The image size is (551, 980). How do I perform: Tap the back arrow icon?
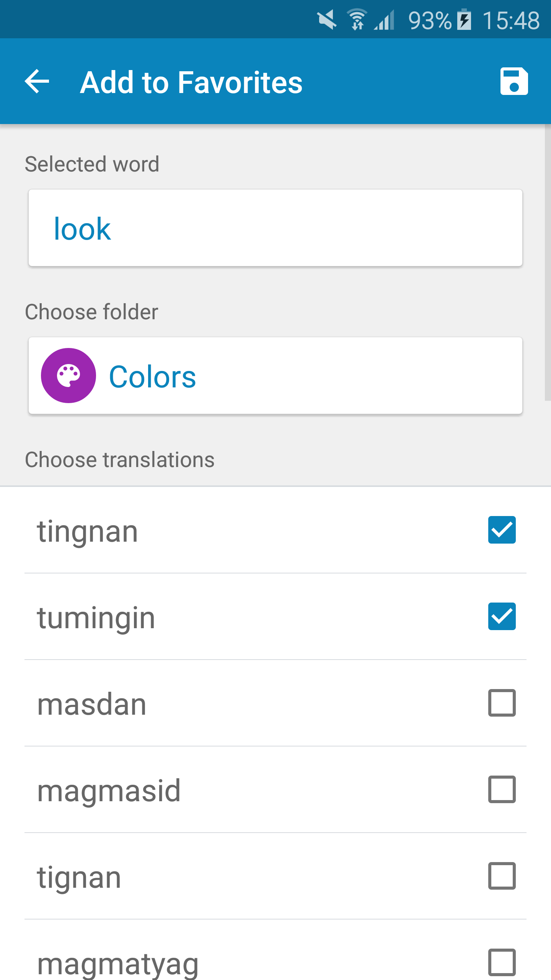[x=37, y=81]
